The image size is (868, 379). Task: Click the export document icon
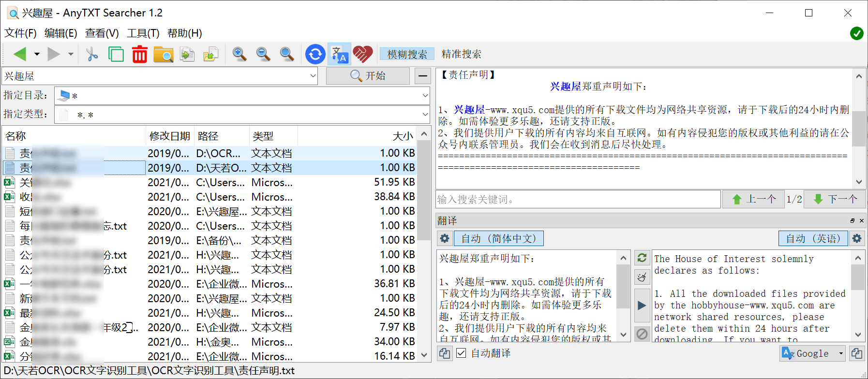(x=187, y=54)
